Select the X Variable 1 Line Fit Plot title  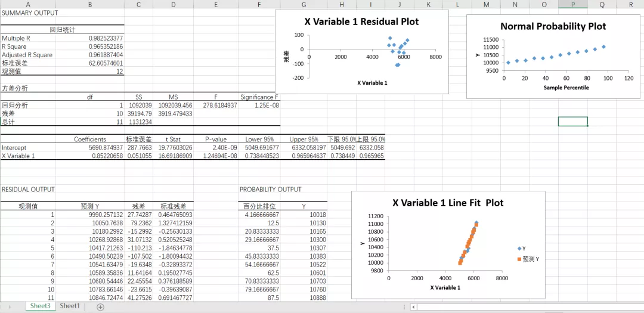tap(448, 203)
